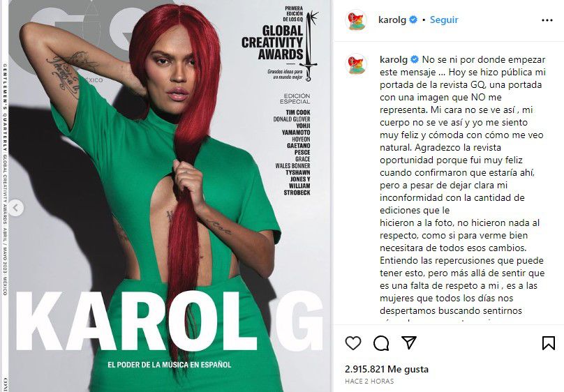Click karolg username in the post header
The width and height of the screenshot is (564, 392).
click(x=392, y=20)
